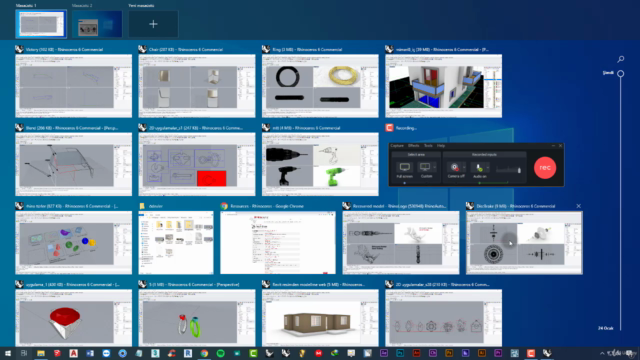Toggle the Audio on microphone input
Screen dimensions: 640x360
[479, 167]
